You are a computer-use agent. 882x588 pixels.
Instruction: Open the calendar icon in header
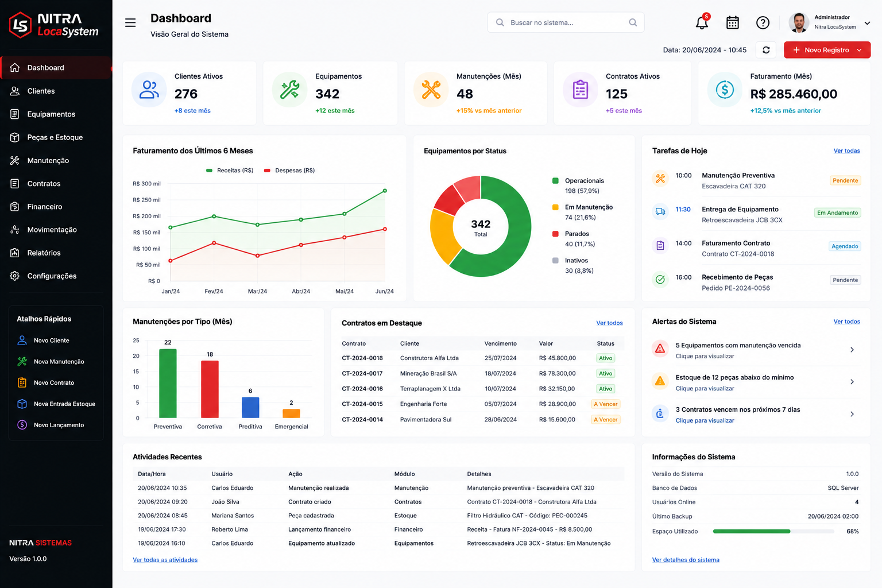click(733, 22)
